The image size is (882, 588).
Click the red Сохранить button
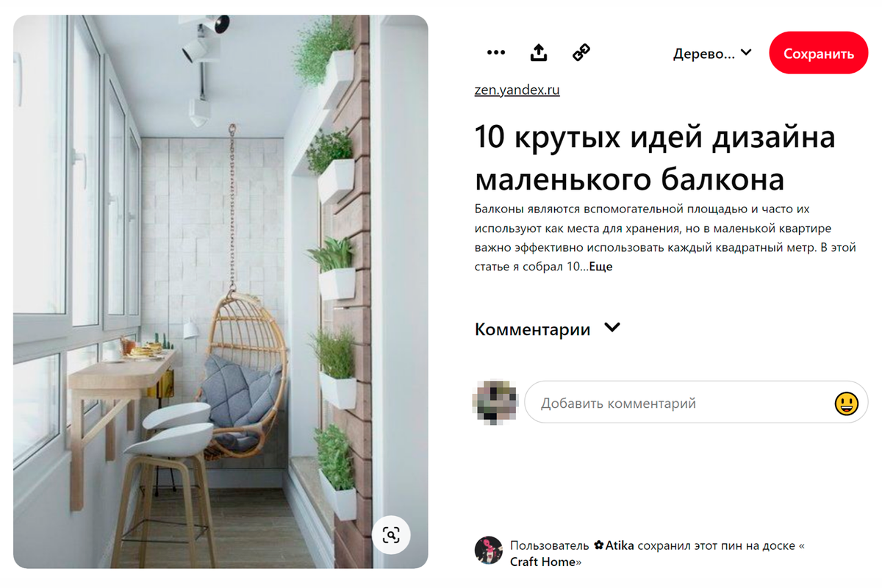tap(819, 53)
